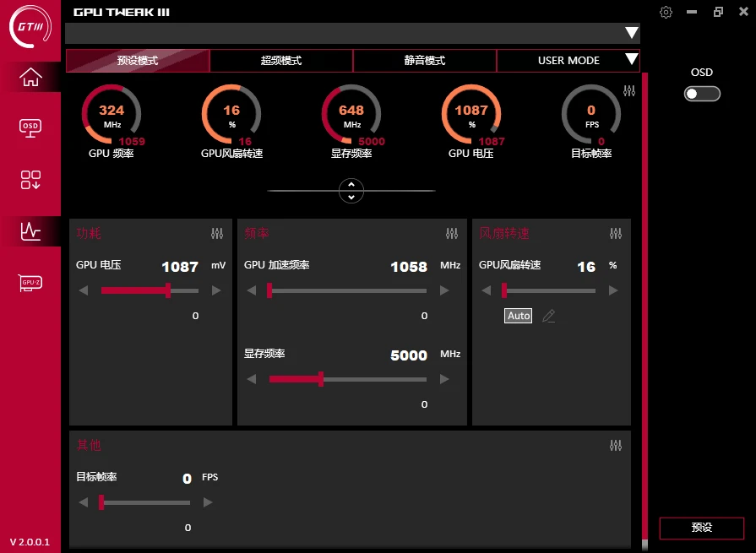Set fan speed to Auto mode
The height and width of the screenshot is (553, 756).
[518, 315]
